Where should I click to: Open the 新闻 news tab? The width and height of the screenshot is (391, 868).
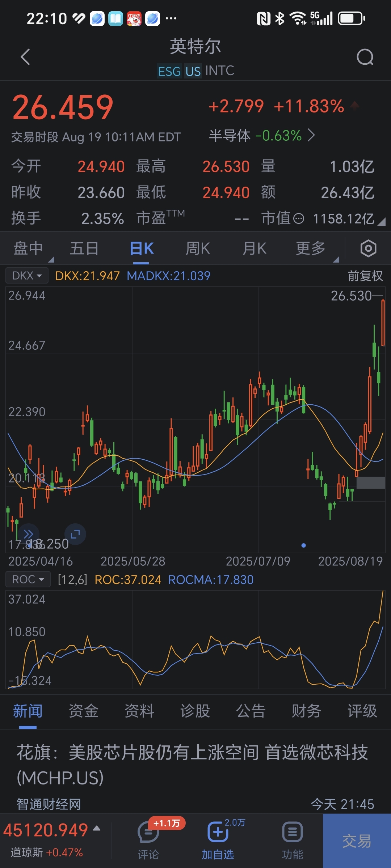click(28, 711)
